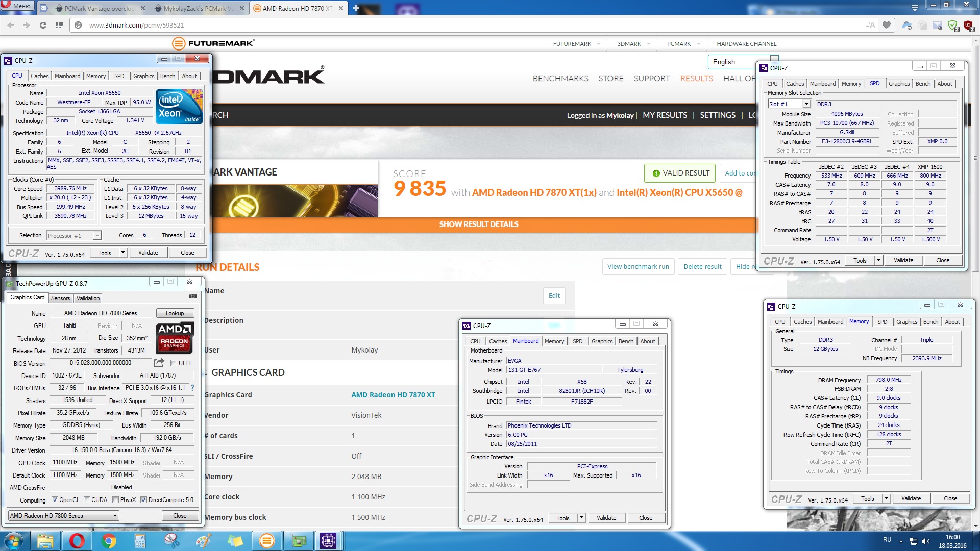Launch Opera from the taskbar

coord(77,541)
